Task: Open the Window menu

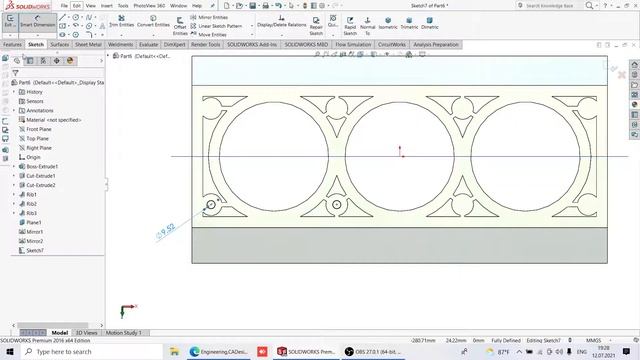Action: pos(178,6)
